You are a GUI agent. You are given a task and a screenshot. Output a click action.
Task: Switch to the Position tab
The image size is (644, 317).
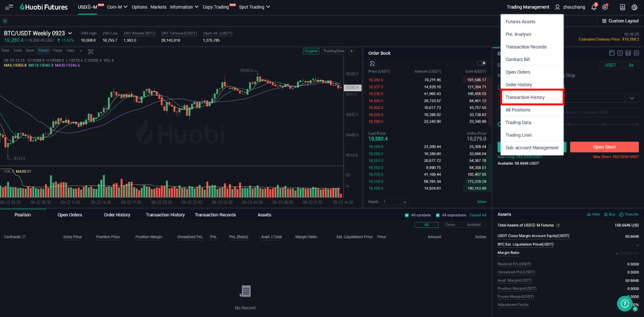[22, 215]
